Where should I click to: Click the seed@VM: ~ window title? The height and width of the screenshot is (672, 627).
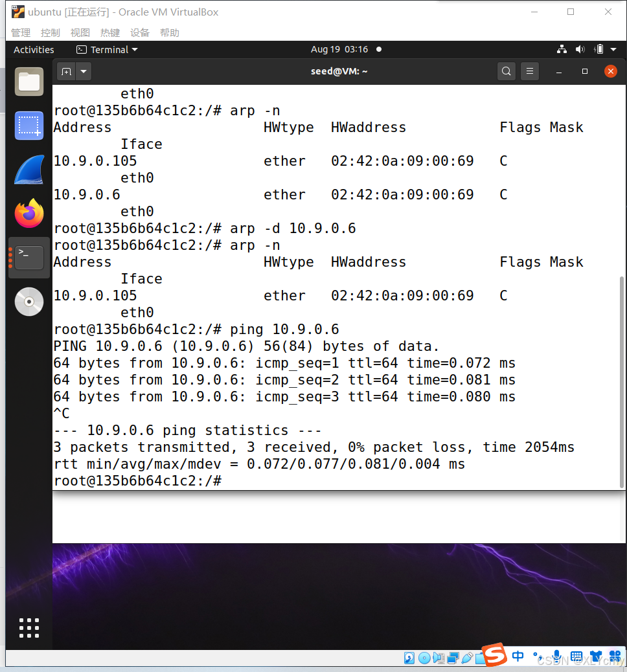[x=339, y=71]
